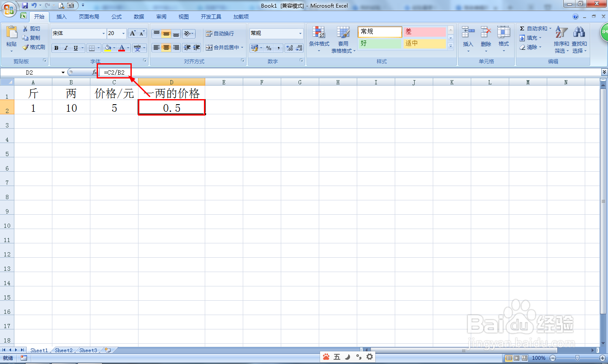Screen dimensions: 608x364
Task: Toggle bold formatting
Action: (56, 48)
